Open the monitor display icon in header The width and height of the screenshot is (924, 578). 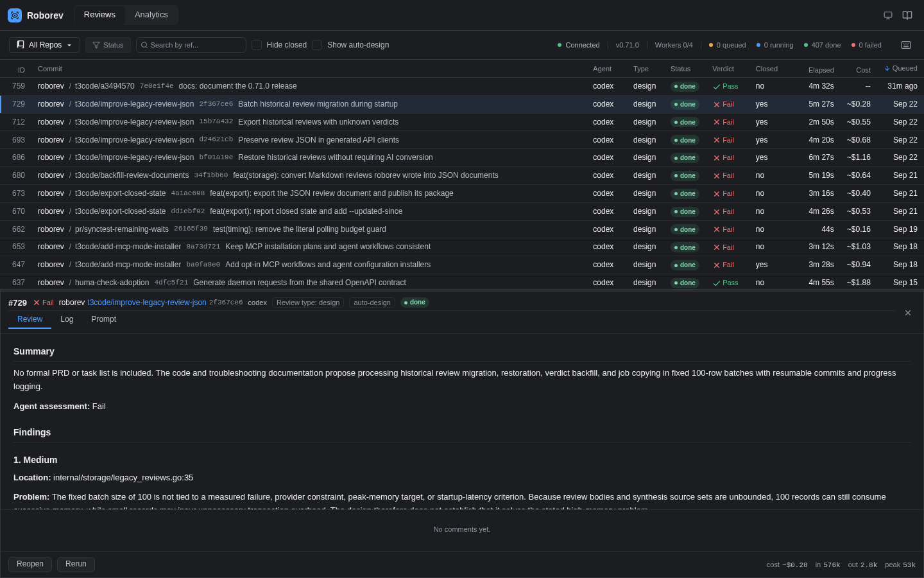click(x=888, y=15)
